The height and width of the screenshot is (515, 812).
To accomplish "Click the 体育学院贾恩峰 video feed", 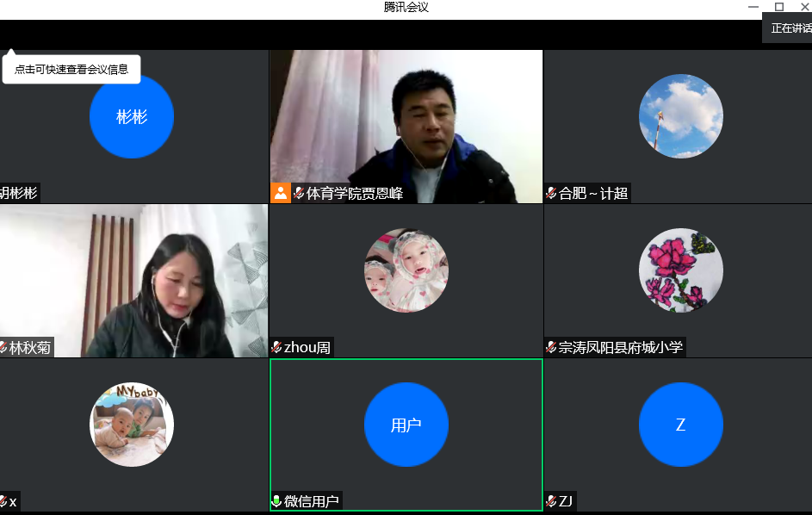I will [406, 121].
